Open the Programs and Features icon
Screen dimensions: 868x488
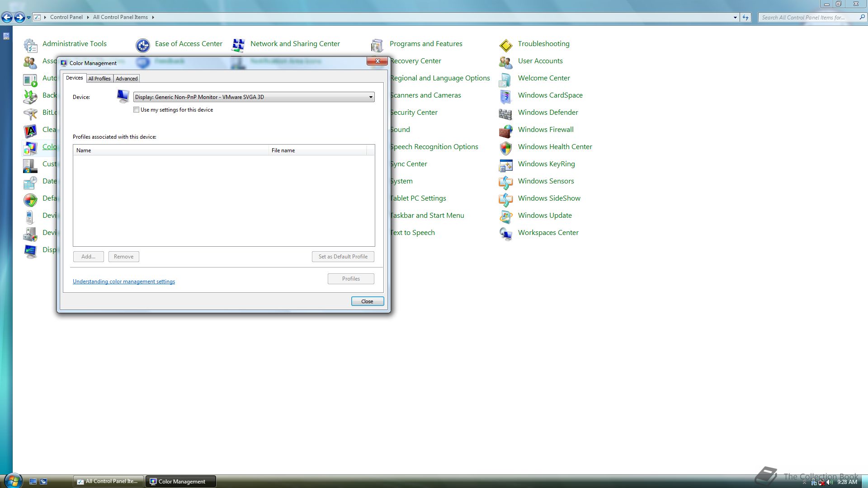[x=377, y=45]
